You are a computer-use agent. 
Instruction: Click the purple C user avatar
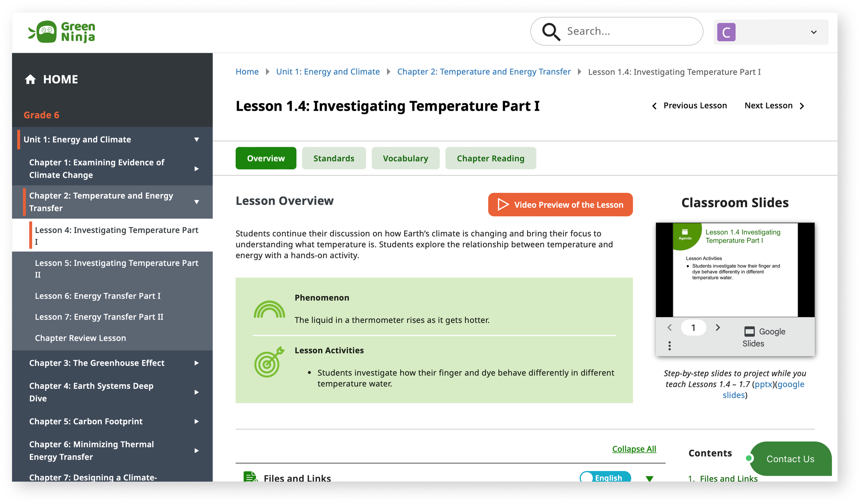click(x=726, y=32)
